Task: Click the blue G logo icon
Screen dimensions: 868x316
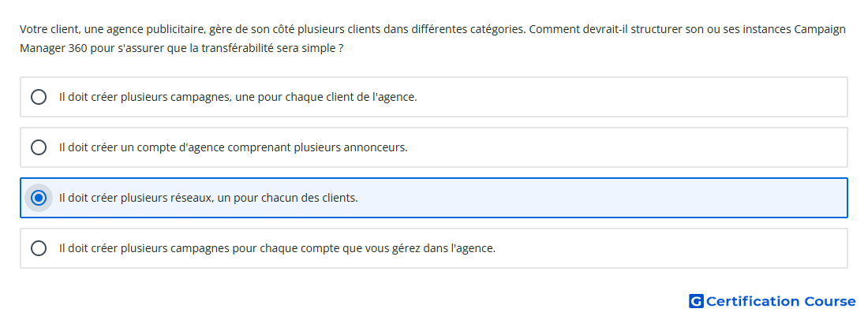Action: click(x=696, y=301)
